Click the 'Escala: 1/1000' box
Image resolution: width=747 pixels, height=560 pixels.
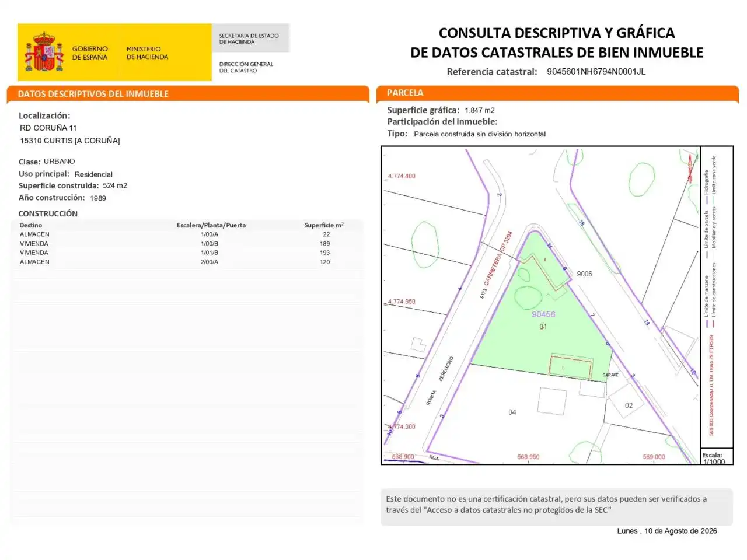716,458
